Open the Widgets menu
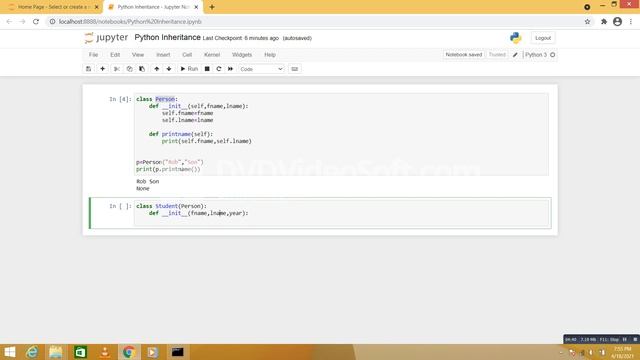Image resolution: width=640 pixels, height=360 pixels. (x=242, y=55)
